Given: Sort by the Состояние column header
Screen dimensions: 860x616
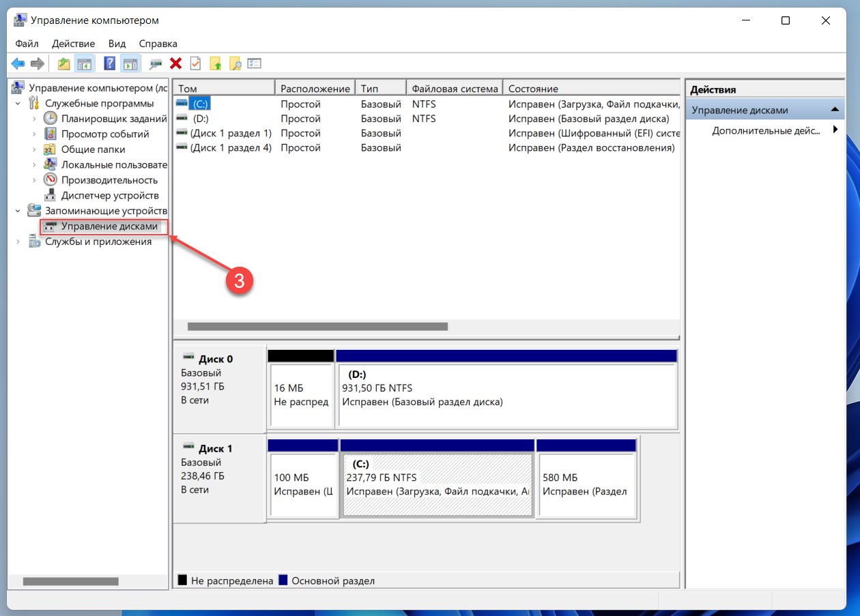Looking at the screenshot, I should [x=592, y=88].
